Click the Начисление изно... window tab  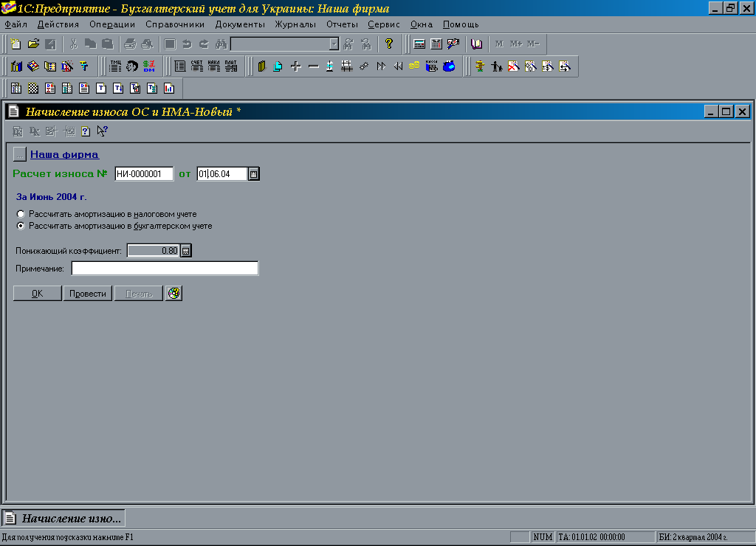point(63,518)
